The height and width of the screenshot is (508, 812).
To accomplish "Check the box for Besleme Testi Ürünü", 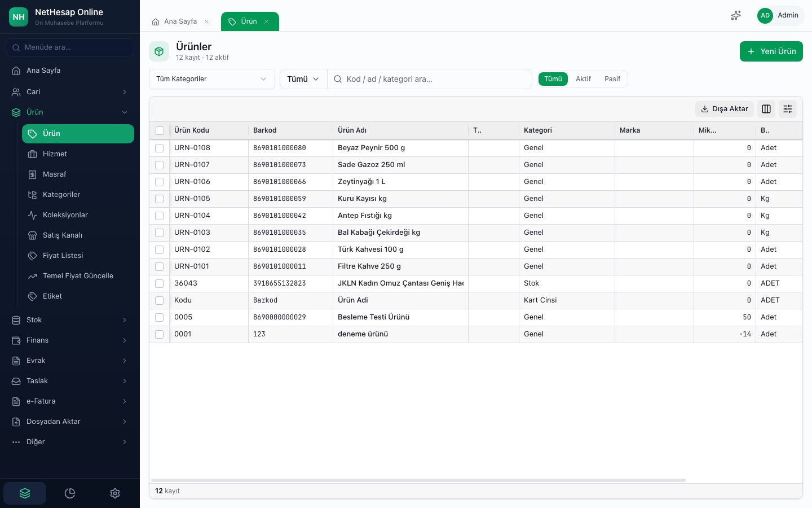I will (x=160, y=317).
